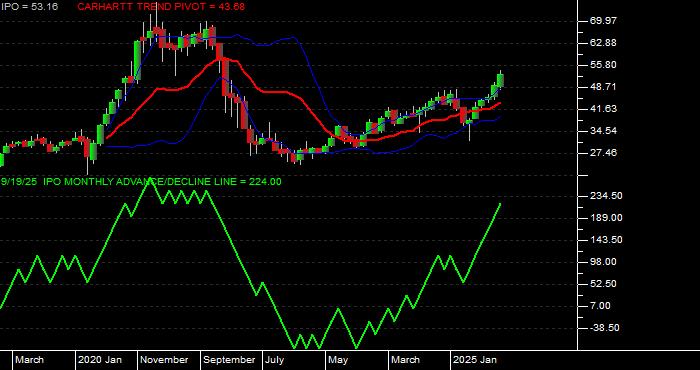
Task: Click the 62.88 price axis value
Action: pyautogui.click(x=603, y=43)
